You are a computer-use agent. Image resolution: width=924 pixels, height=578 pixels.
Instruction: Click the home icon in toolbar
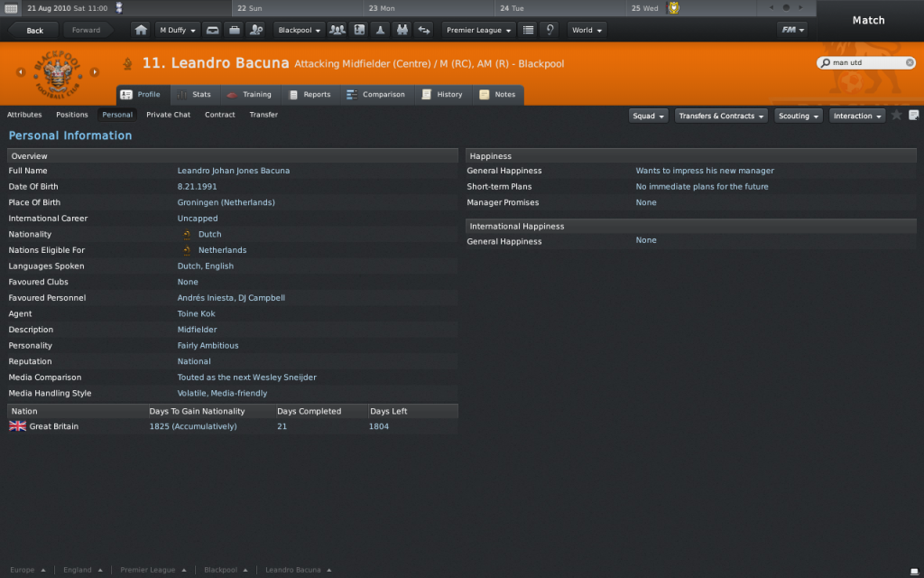click(x=141, y=30)
